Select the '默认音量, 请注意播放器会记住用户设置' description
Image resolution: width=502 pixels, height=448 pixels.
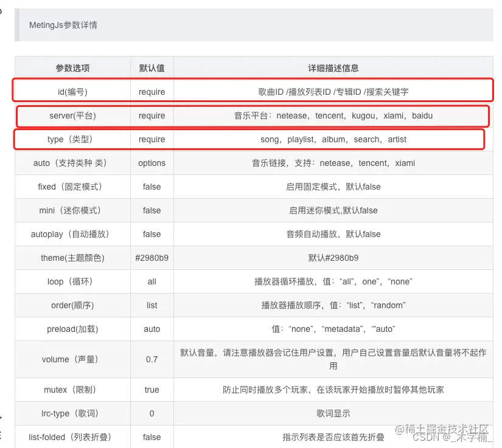333,359
